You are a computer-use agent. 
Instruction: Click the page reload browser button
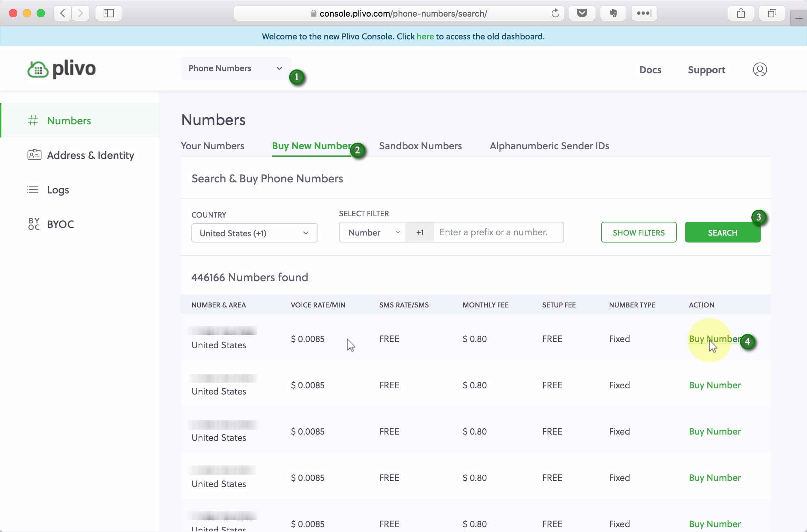tap(555, 13)
